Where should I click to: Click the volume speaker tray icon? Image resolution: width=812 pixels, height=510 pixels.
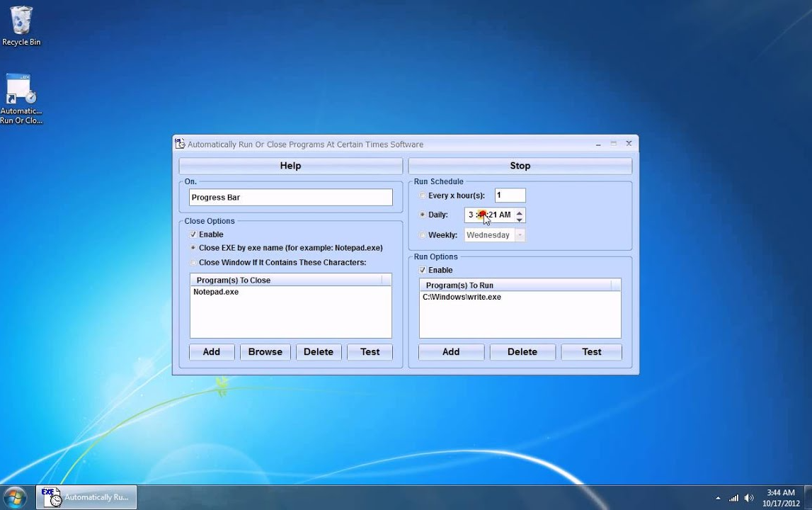749,498
